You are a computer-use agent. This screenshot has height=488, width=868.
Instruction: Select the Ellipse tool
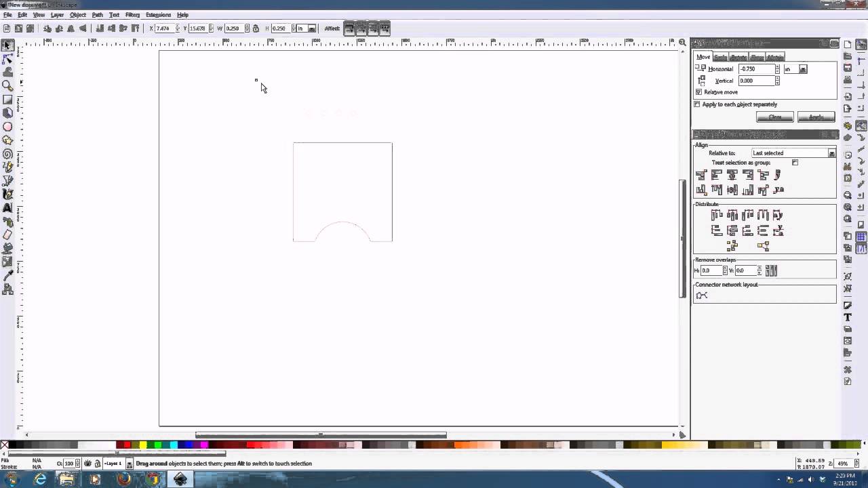coord(7,127)
